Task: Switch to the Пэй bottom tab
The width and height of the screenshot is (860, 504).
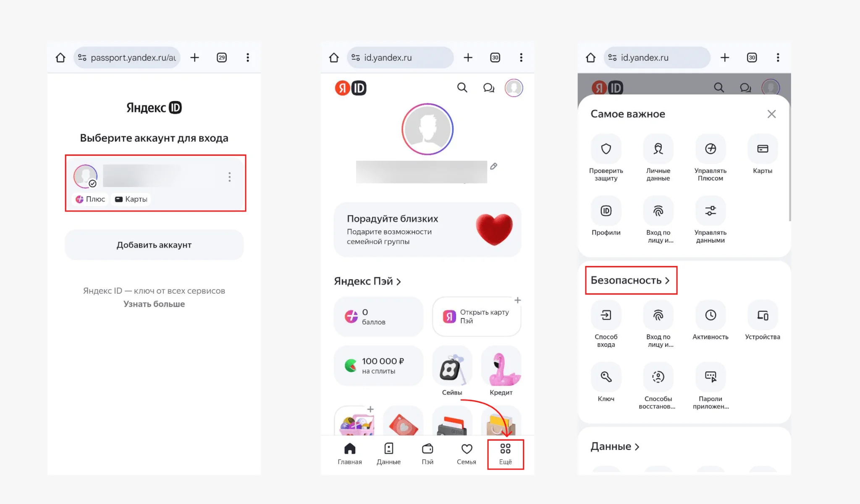Action: pyautogui.click(x=427, y=454)
